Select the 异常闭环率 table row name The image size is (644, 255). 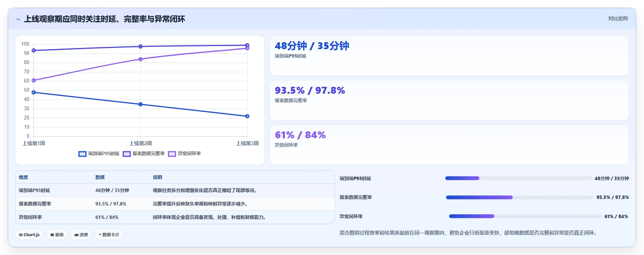coord(30,217)
